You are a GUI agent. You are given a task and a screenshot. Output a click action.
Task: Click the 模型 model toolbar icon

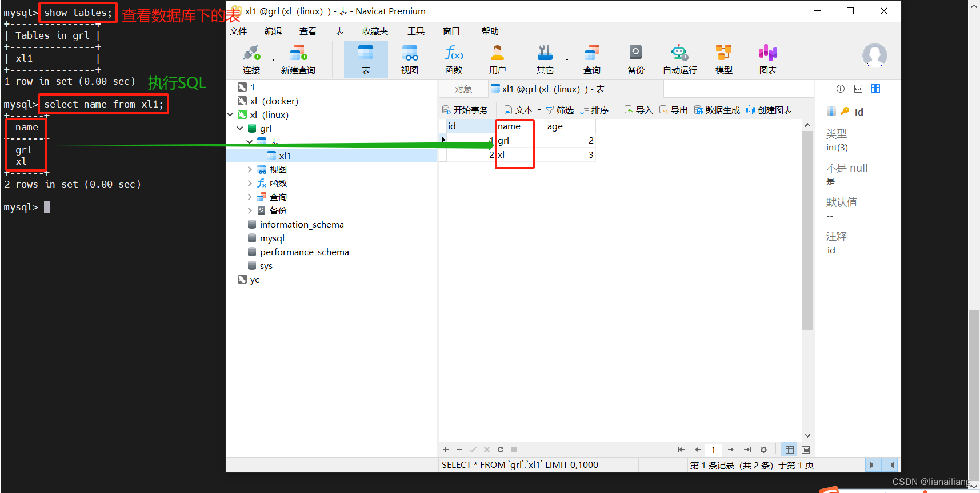tap(723, 59)
